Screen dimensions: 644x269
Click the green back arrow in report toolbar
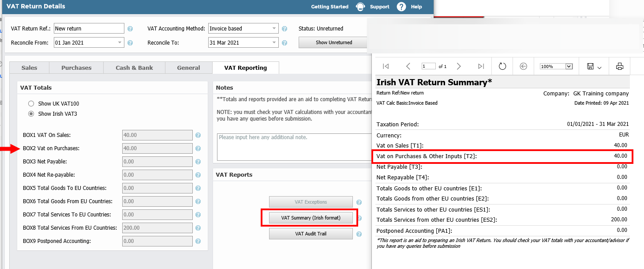(x=523, y=66)
